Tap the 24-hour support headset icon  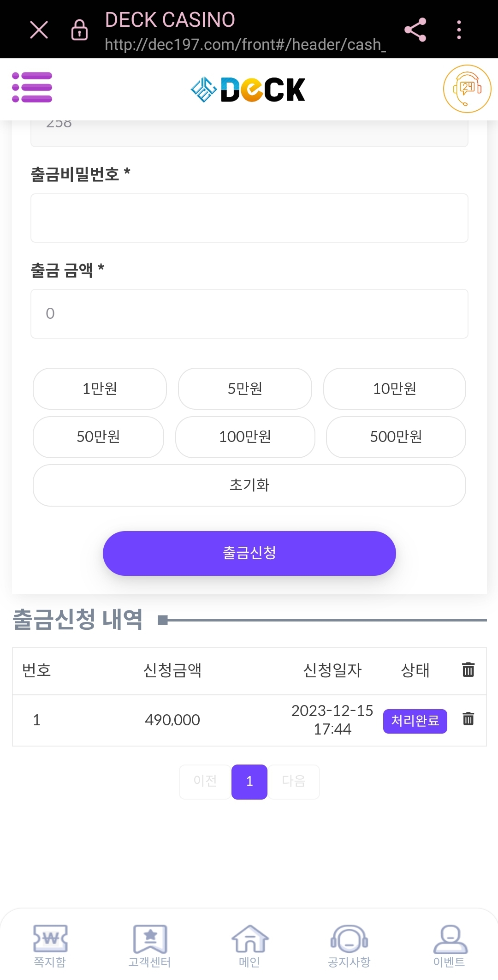click(467, 89)
